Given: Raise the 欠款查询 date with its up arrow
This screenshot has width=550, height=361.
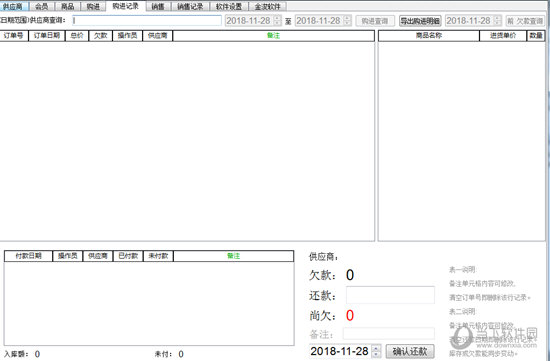Looking at the screenshot, I should point(497,18).
